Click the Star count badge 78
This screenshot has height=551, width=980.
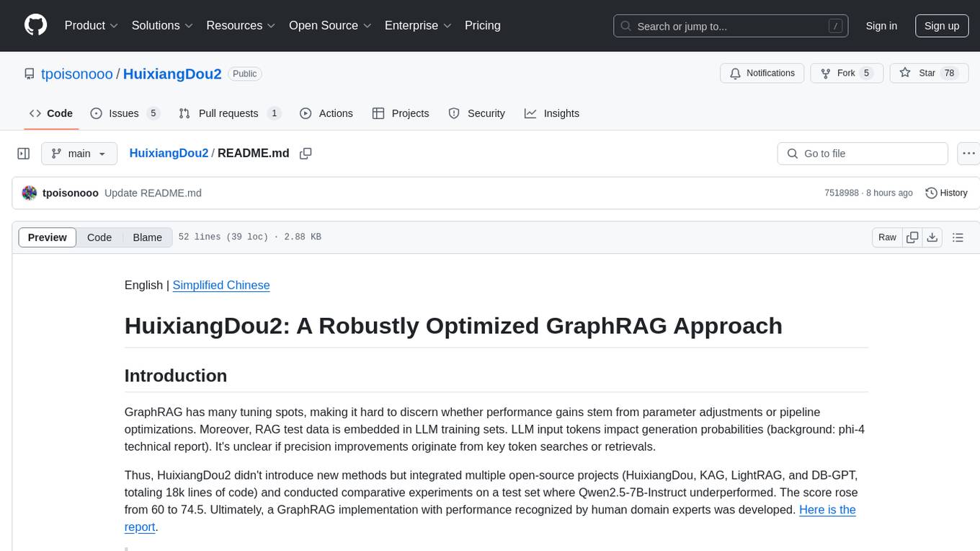(x=949, y=73)
